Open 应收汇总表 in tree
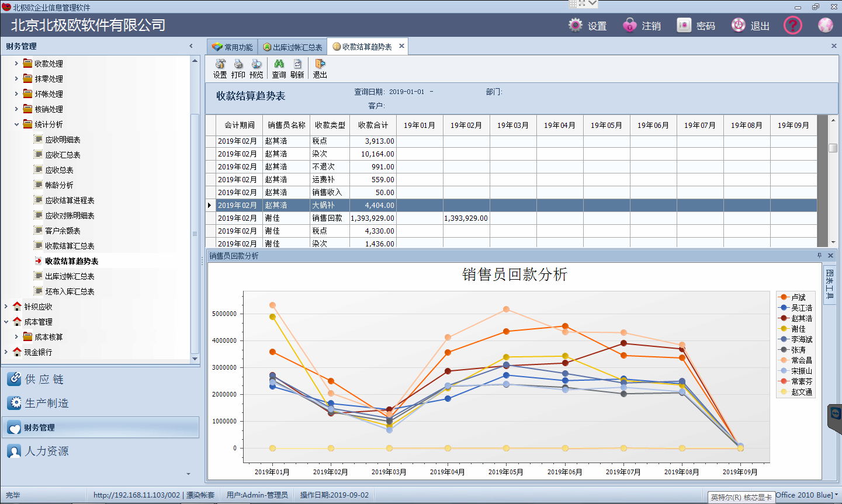The image size is (842, 504). 63,155
